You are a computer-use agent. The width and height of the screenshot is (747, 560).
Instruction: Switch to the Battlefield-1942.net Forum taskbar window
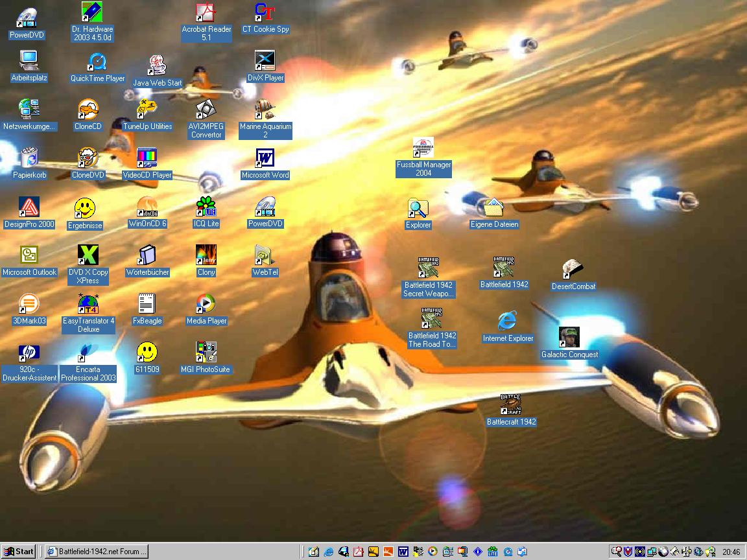pyautogui.click(x=97, y=552)
